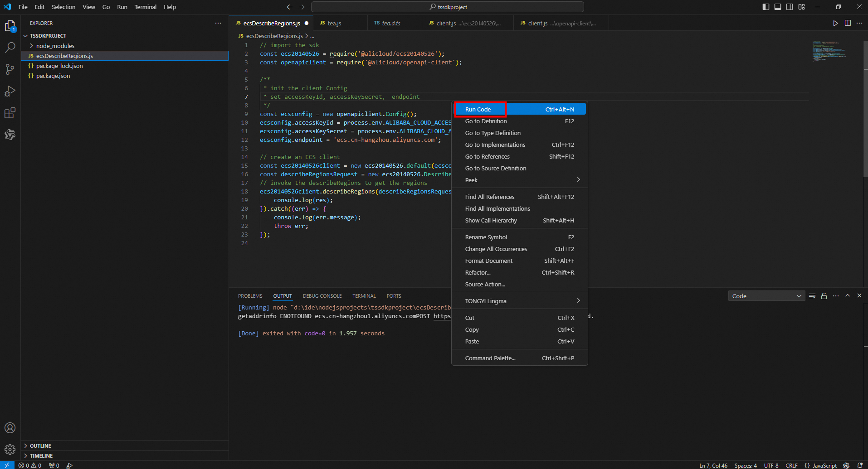Toggle output scroll lock icon

coord(824,296)
